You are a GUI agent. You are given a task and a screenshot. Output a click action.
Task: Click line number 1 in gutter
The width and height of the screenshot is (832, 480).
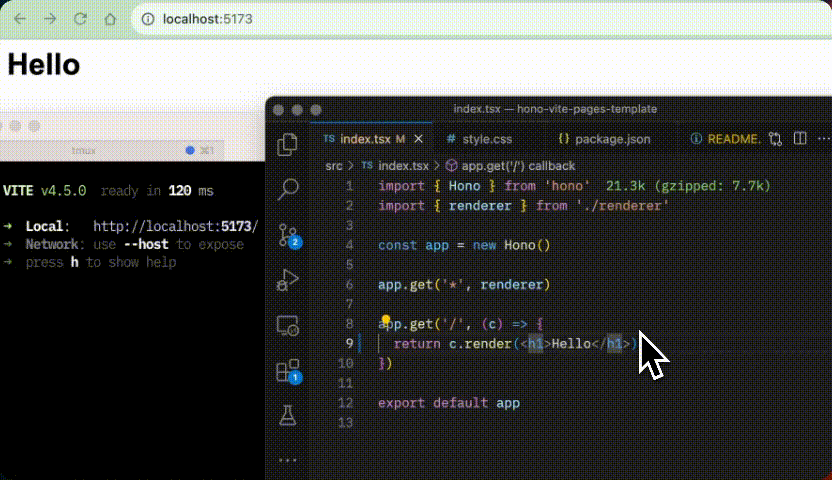click(x=349, y=186)
